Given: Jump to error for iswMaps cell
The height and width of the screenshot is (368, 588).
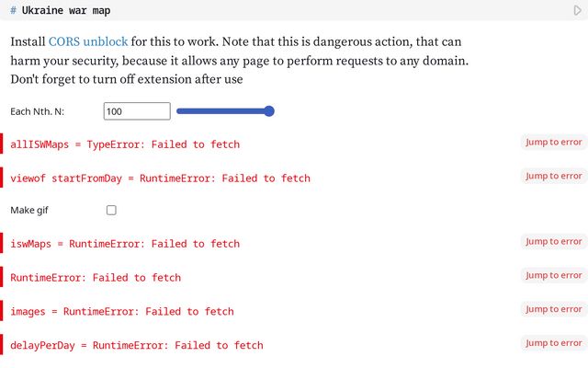Looking at the screenshot, I should tap(554, 242).
